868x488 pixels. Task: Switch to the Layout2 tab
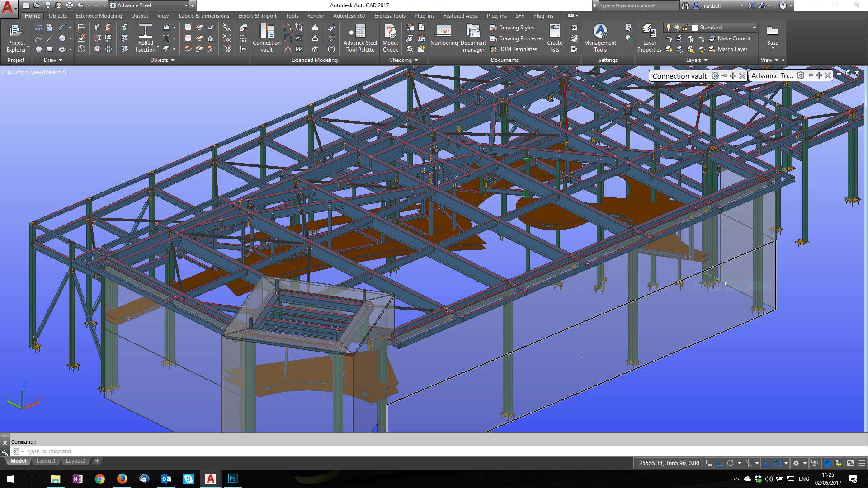click(75, 461)
